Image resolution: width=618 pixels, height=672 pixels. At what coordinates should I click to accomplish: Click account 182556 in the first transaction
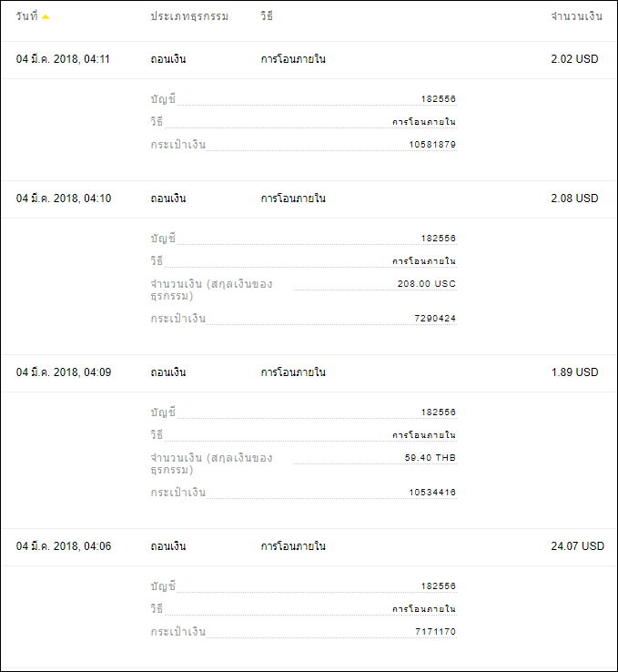click(x=438, y=99)
